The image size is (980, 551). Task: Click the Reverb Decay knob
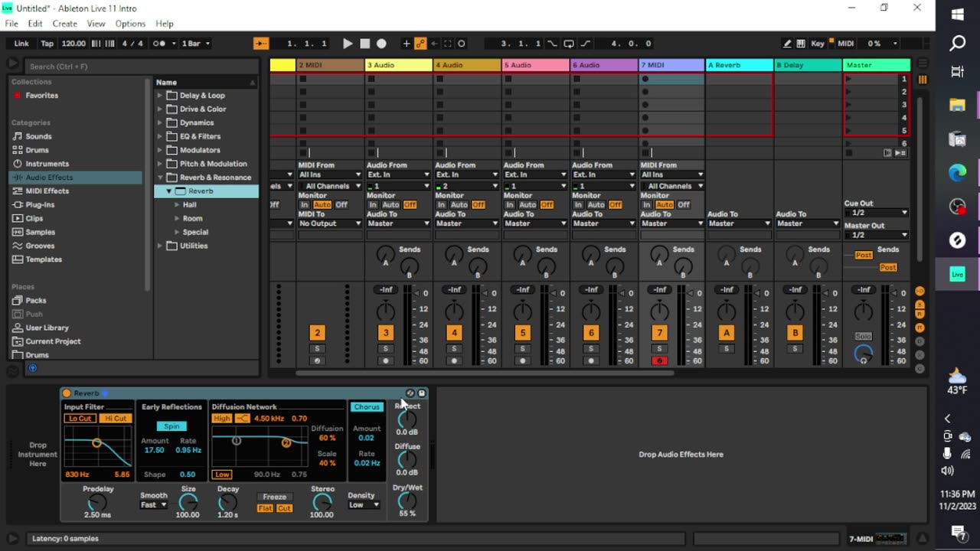tap(227, 503)
